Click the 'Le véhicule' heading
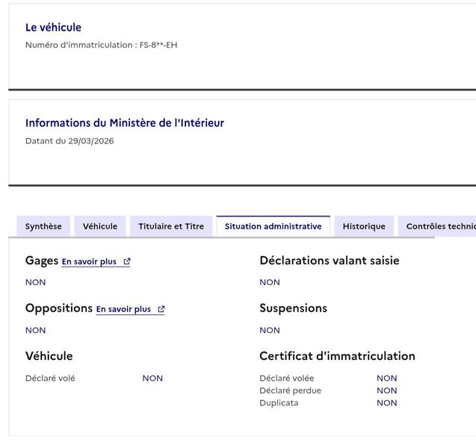The width and height of the screenshot is (476, 448). [54, 28]
